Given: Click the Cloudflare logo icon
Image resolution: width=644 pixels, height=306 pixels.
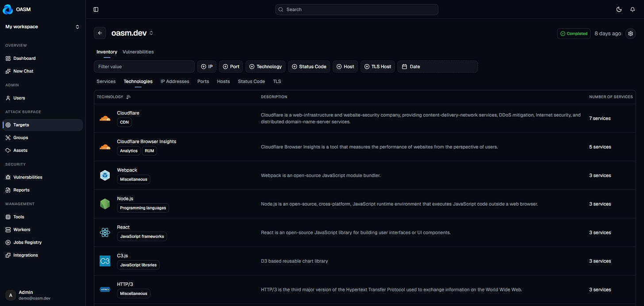Looking at the screenshot, I should click(105, 118).
